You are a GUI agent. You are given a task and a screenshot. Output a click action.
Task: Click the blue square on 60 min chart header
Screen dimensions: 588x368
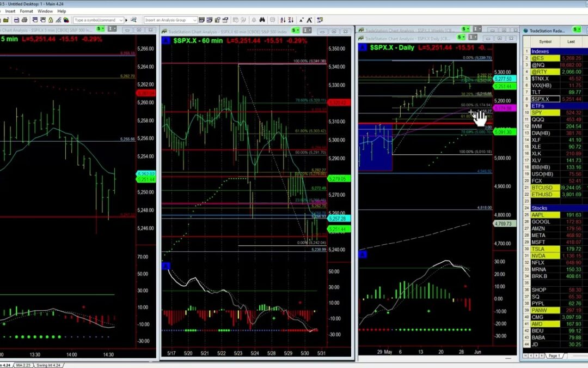tap(166, 40)
